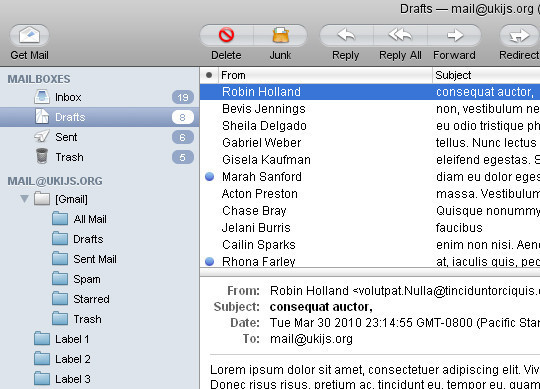
Task: Select the message from Rhona Farley
Action: [x=370, y=261]
